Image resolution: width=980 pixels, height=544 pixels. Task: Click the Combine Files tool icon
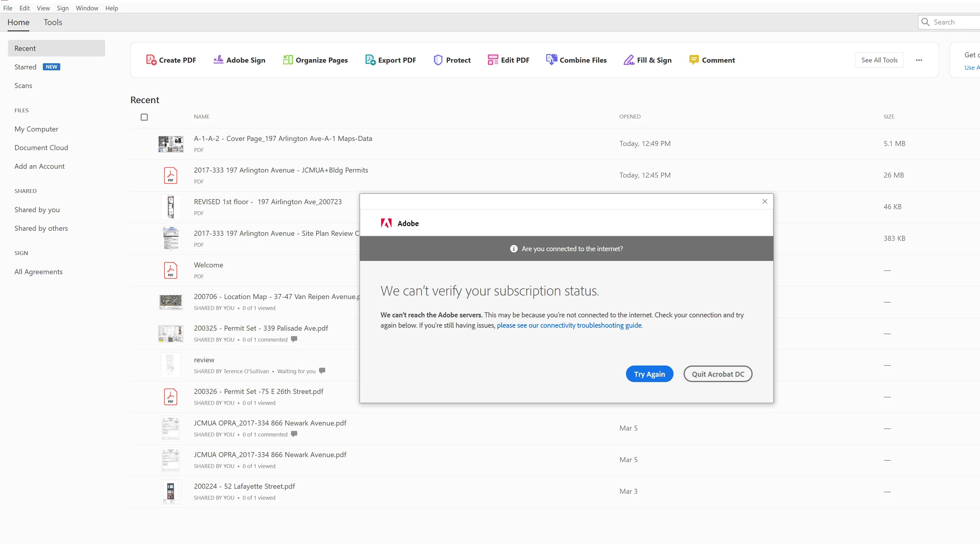click(551, 60)
